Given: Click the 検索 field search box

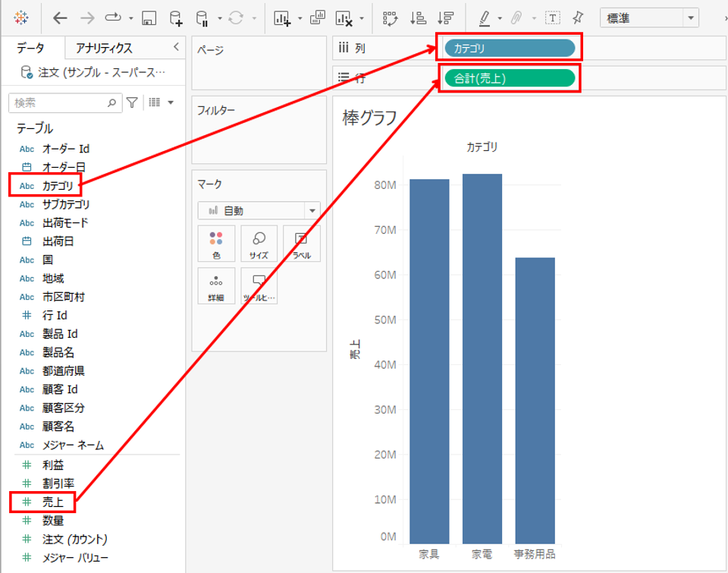Looking at the screenshot, I should [65, 102].
